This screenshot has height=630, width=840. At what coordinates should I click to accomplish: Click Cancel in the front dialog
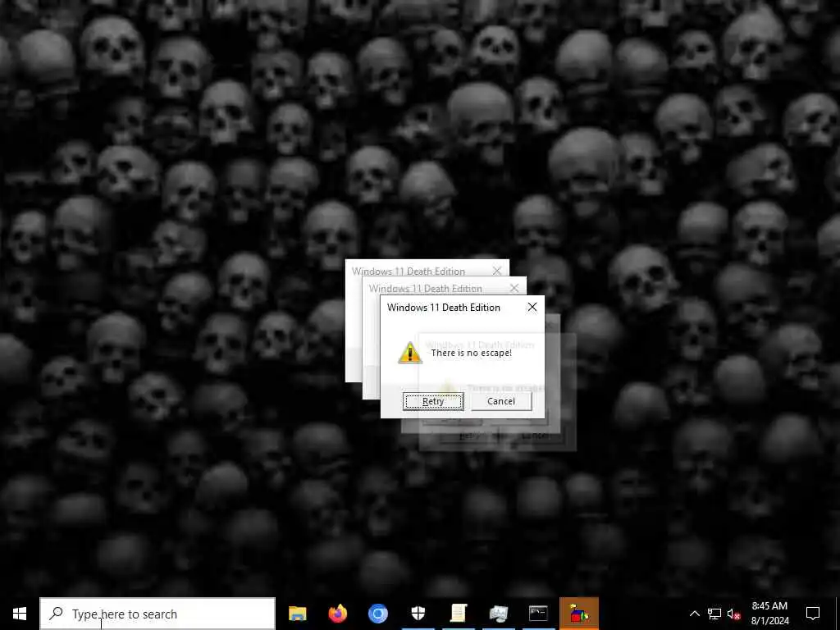(x=501, y=401)
